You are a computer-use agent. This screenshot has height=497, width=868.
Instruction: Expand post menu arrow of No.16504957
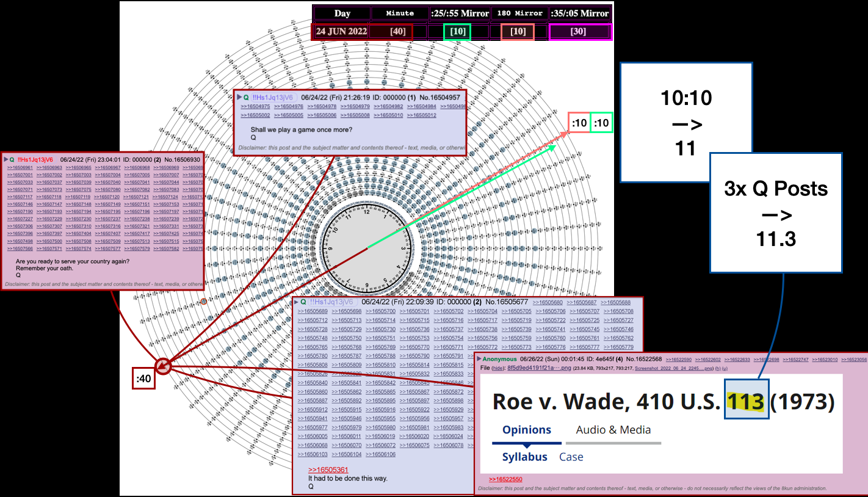239,97
